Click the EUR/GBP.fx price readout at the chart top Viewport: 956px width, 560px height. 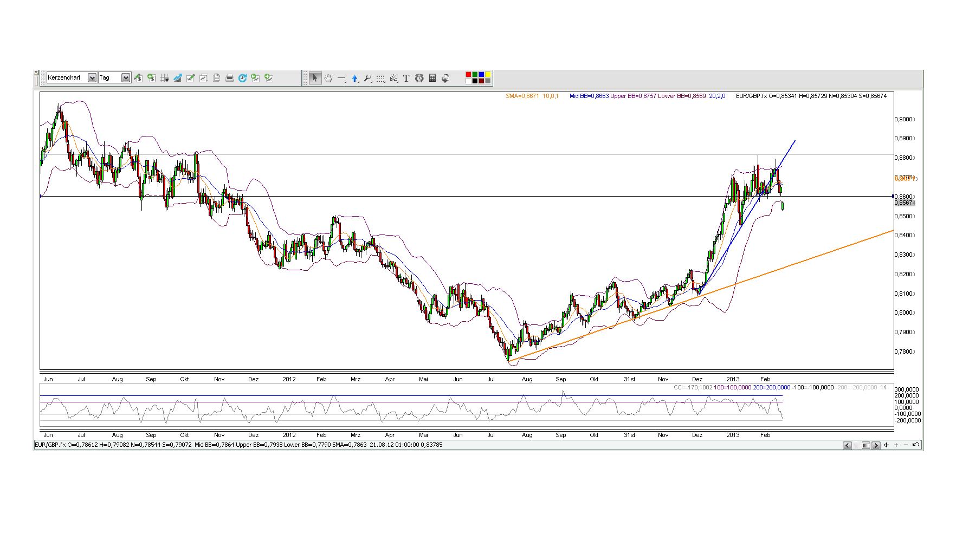[x=811, y=96]
